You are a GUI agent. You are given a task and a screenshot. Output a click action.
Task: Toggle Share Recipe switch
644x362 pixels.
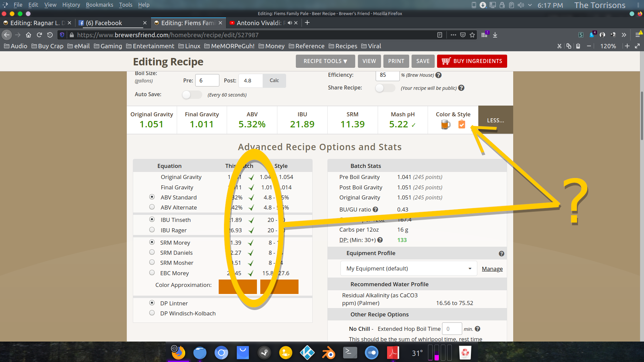click(x=385, y=88)
